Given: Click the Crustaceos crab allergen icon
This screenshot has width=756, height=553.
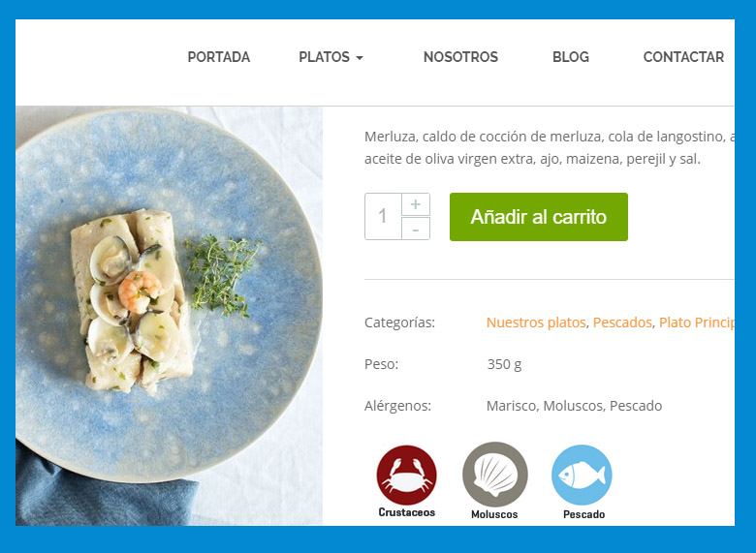Looking at the screenshot, I should [x=406, y=475].
